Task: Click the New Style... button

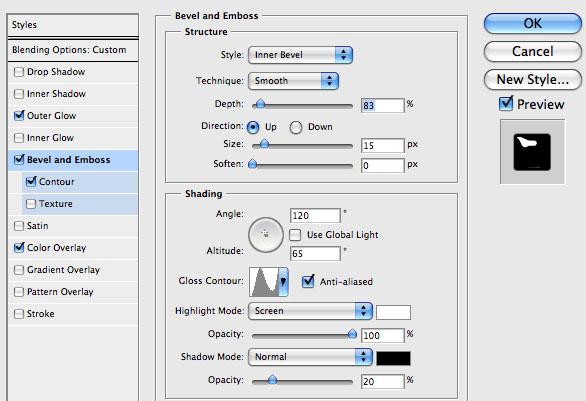Action: (x=533, y=80)
